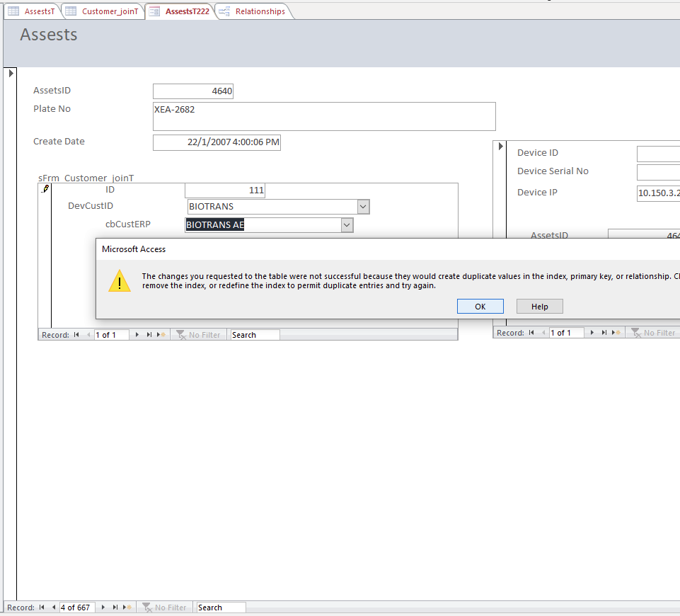Click the Plate No field XEA-2682

pos(324,116)
